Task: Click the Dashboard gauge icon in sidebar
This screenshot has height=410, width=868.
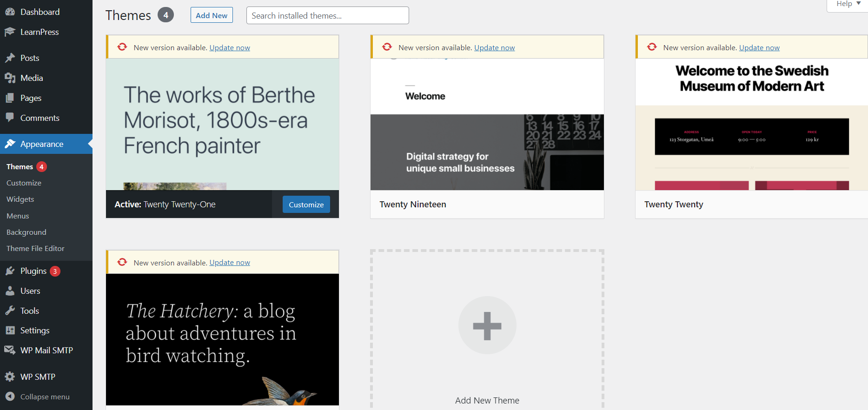Action: 10,12
